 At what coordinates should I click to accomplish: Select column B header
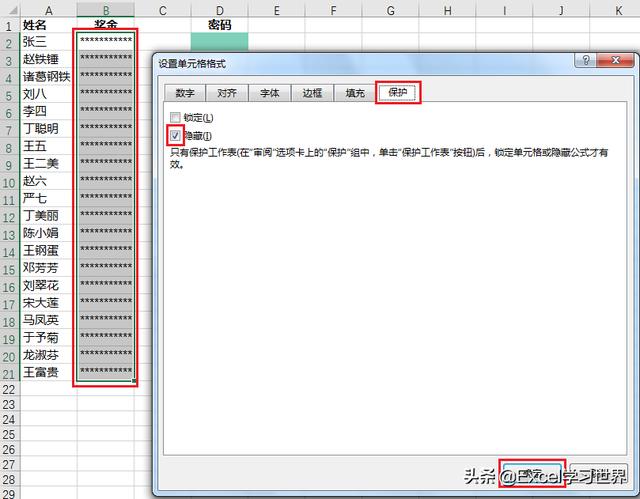[106, 10]
